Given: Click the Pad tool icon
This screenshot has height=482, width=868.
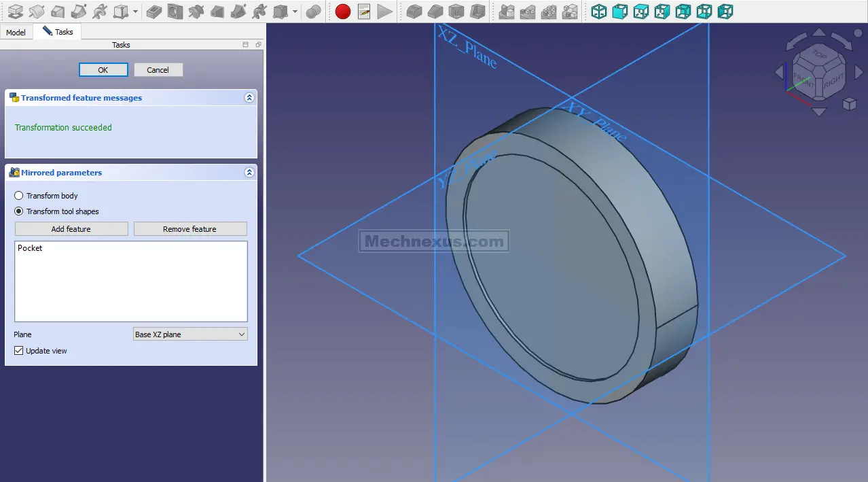Looking at the screenshot, I should coord(15,12).
